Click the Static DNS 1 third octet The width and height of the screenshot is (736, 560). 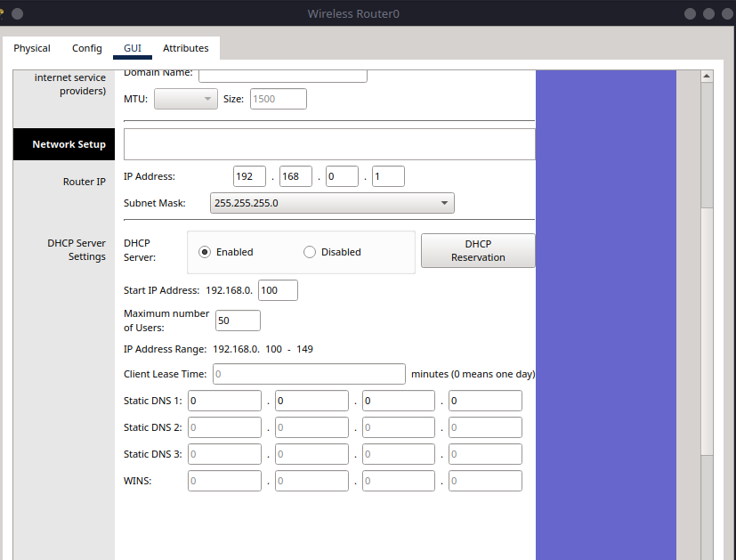click(399, 401)
